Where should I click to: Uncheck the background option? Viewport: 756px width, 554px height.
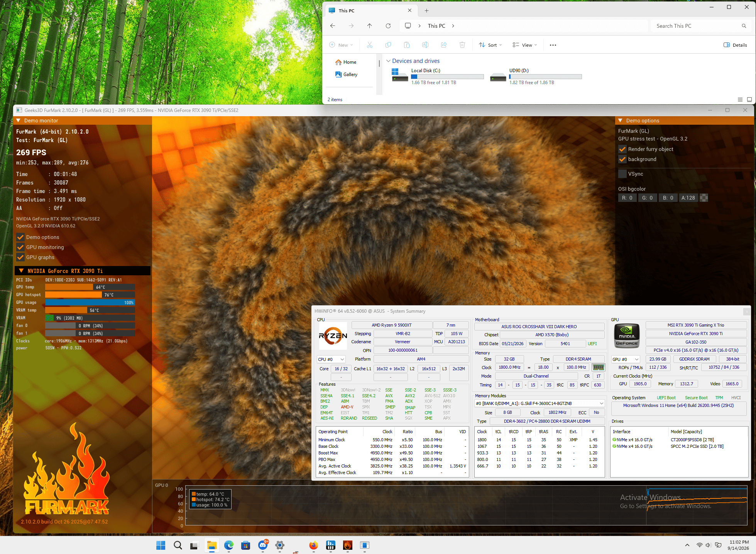(x=622, y=159)
